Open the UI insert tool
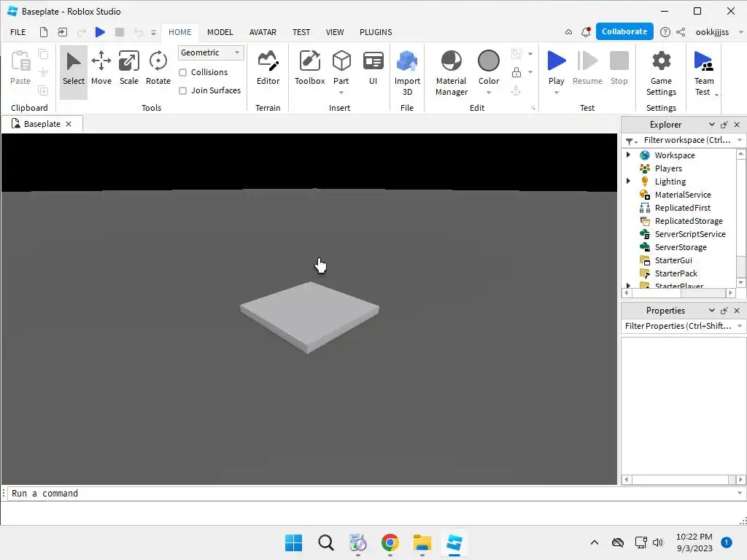Viewport: 747px width, 560px height. click(373, 68)
